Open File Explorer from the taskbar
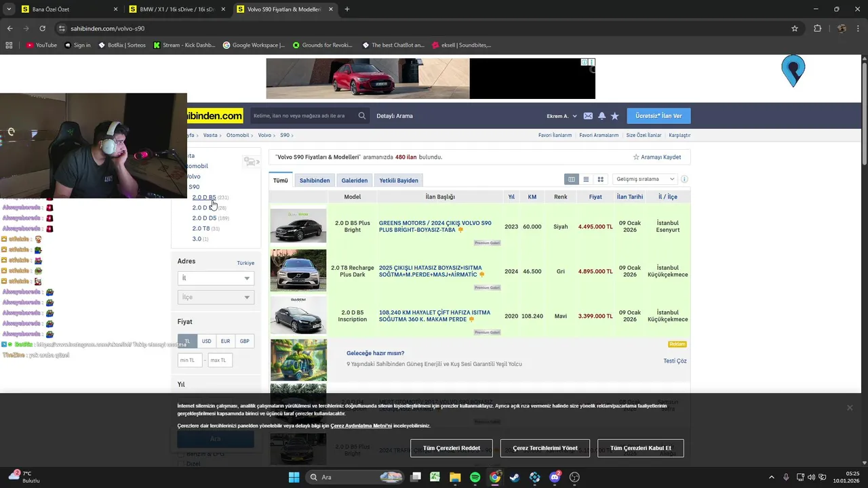Screen dimensions: 868x488 [455, 477]
